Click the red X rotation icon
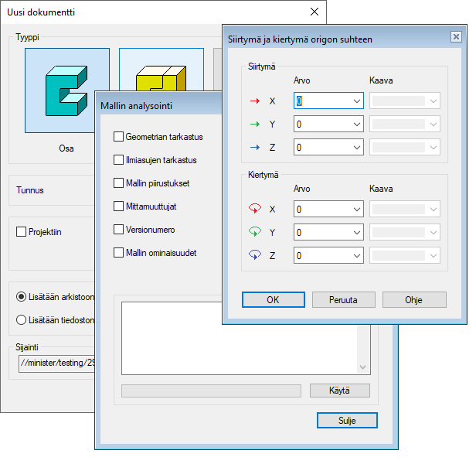 (x=254, y=209)
